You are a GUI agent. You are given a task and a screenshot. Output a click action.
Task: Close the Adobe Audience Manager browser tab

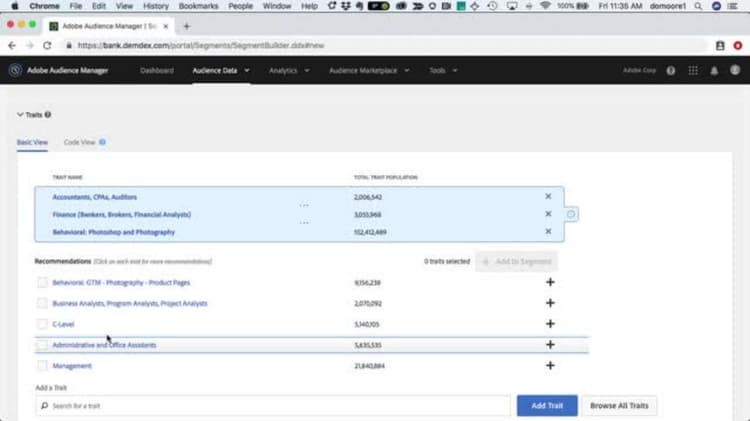point(165,26)
